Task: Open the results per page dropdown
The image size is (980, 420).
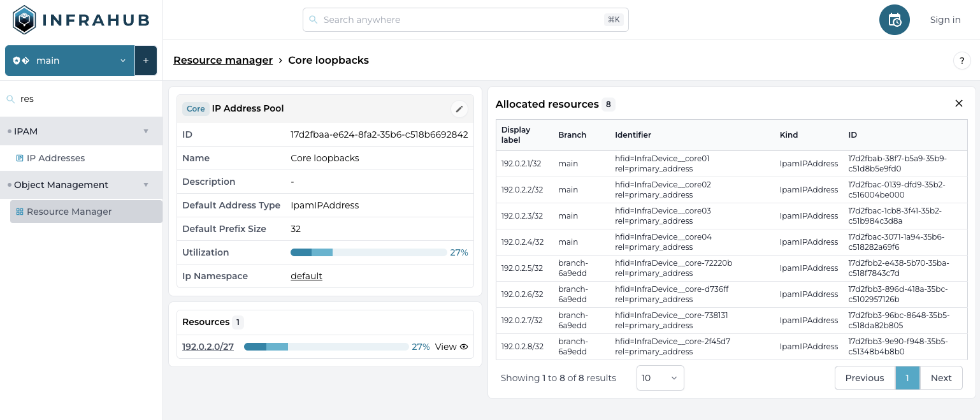Action: (x=659, y=378)
